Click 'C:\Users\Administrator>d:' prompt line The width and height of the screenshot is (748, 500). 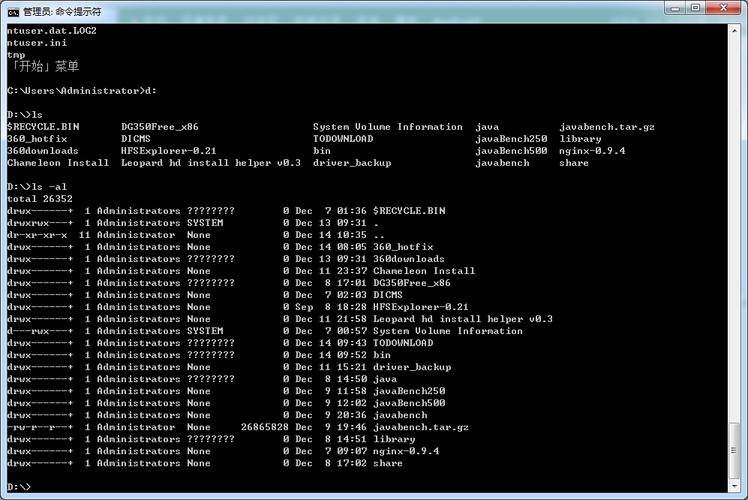(x=82, y=91)
